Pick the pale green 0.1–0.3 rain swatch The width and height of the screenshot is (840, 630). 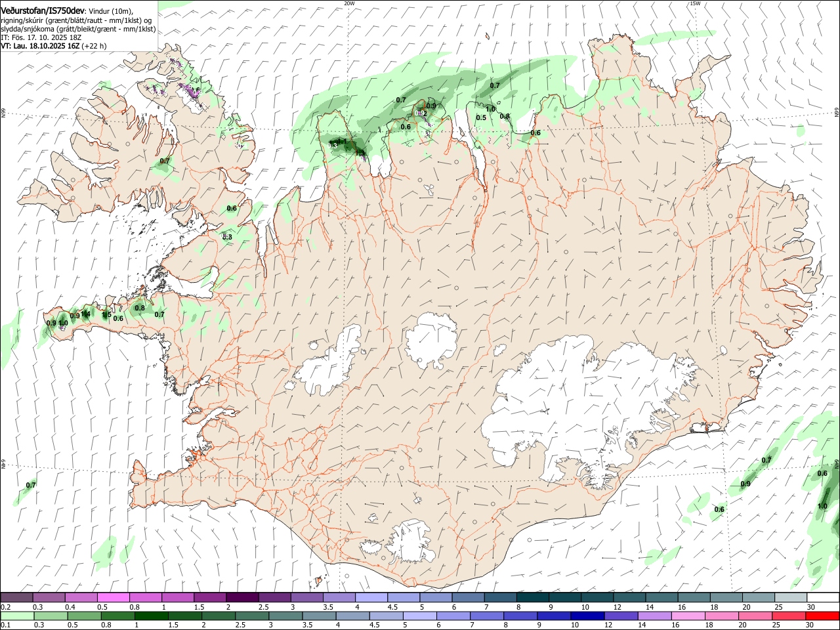[16, 616]
